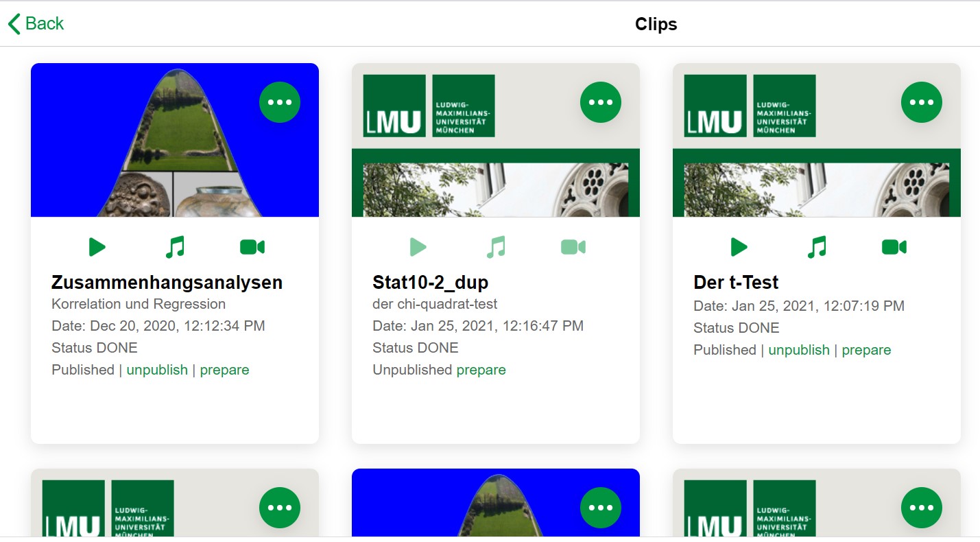
Task: Play the Zusammenhangsanalysen clip
Action: click(97, 247)
